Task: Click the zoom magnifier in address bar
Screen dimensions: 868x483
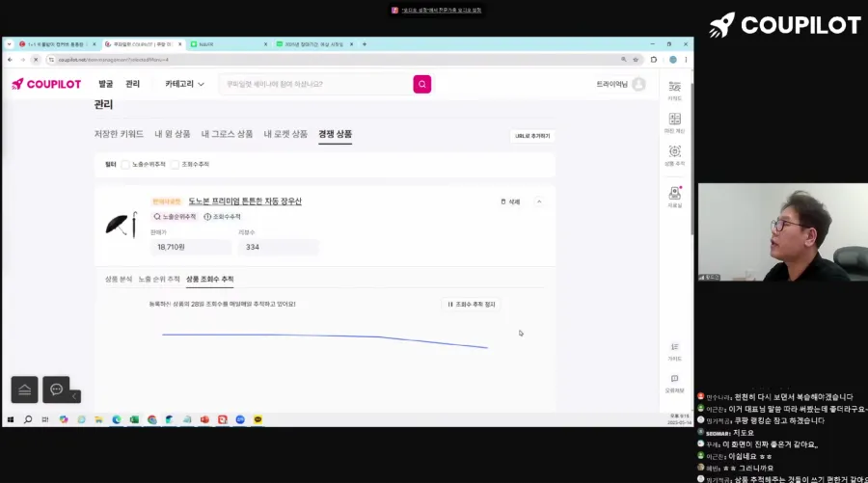Action: tap(623, 59)
